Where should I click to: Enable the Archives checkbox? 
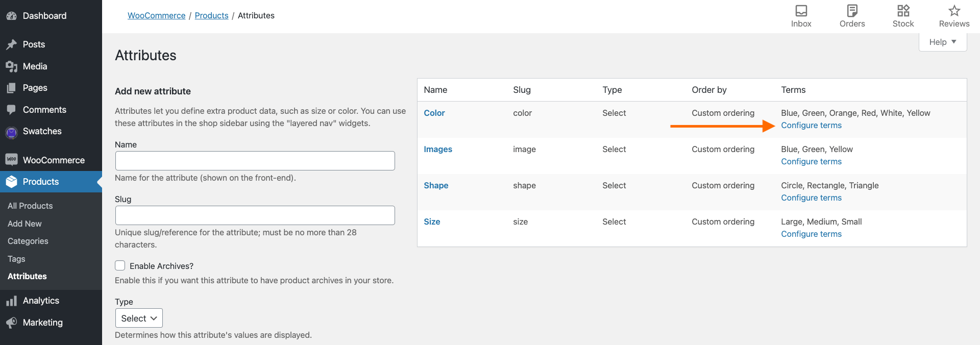click(x=120, y=265)
